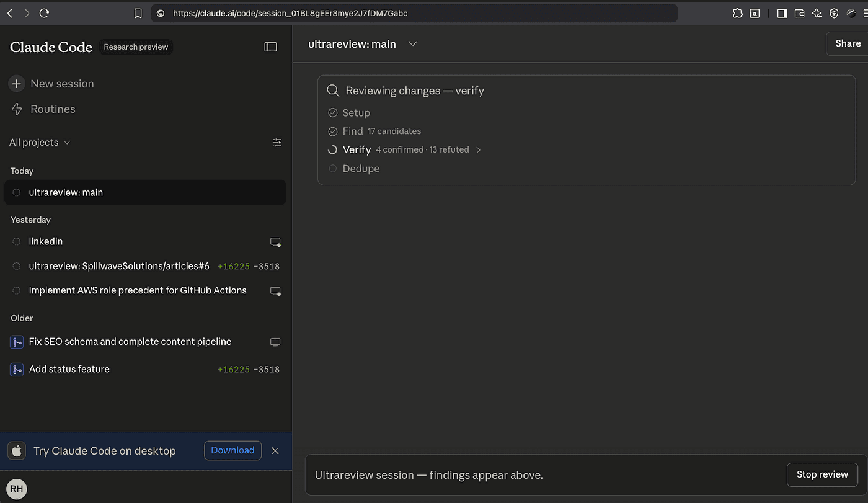The width and height of the screenshot is (868, 503).
Task: Expand the ultrareview: main title dropdown
Action: pyautogui.click(x=413, y=44)
